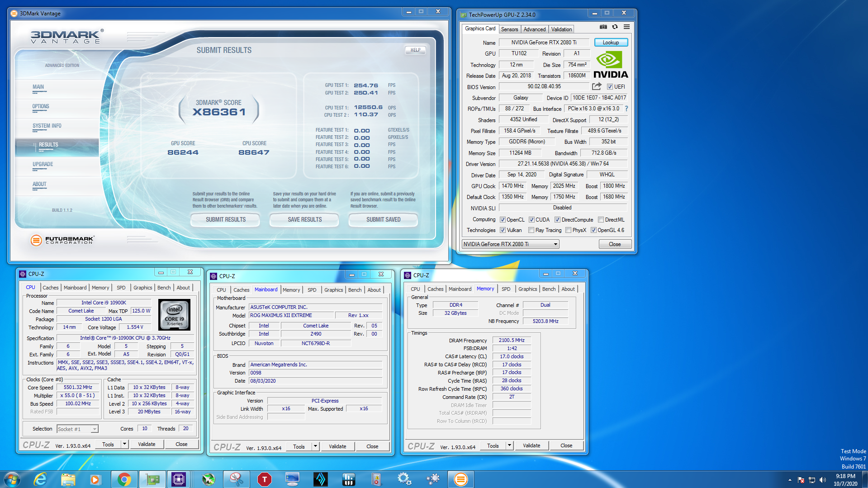Screen dimensions: 868x488
Task: Open the GPU-Z hamburger menu
Action: click(626, 27)
